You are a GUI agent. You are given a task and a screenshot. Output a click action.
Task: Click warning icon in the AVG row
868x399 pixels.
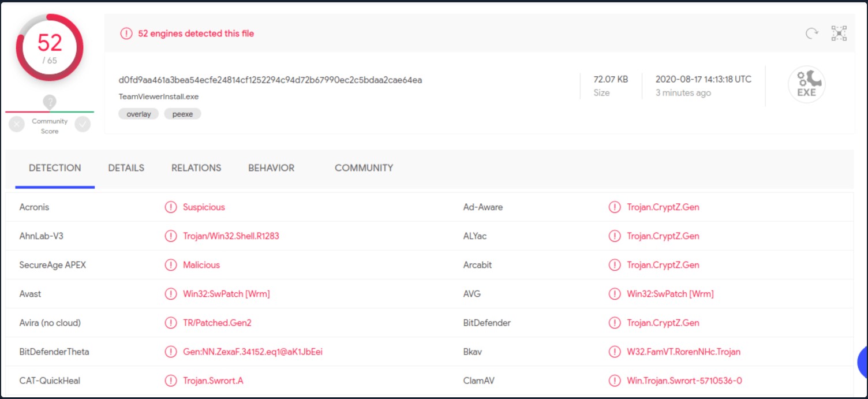pyautogui.click(x=615, y=294)
